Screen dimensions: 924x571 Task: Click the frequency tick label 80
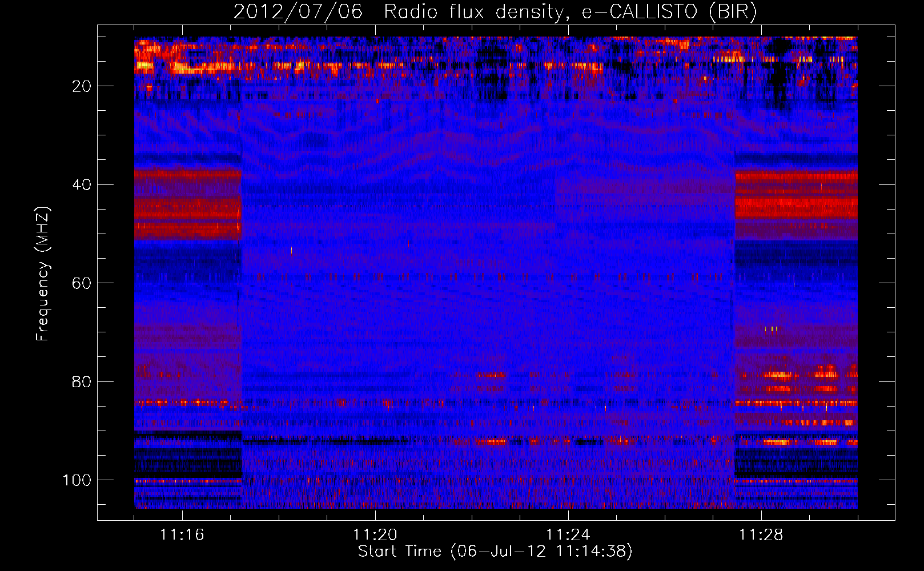(x=82, y=381)
